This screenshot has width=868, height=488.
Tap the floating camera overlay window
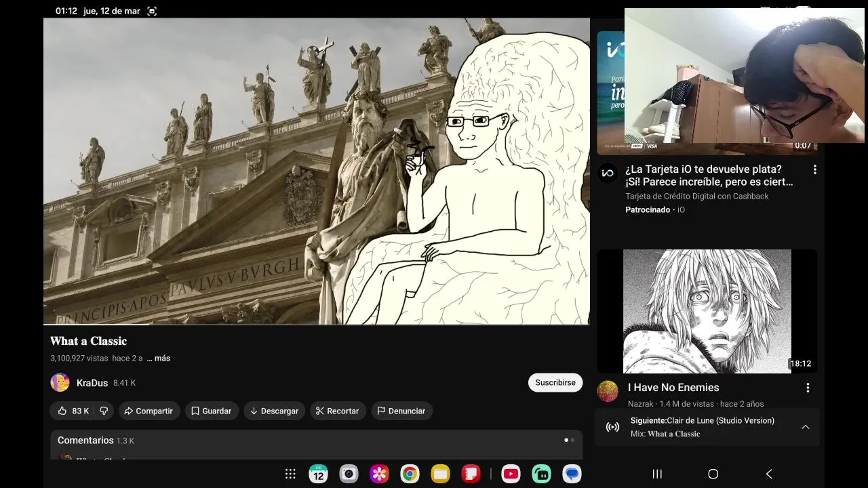point(744,75)
